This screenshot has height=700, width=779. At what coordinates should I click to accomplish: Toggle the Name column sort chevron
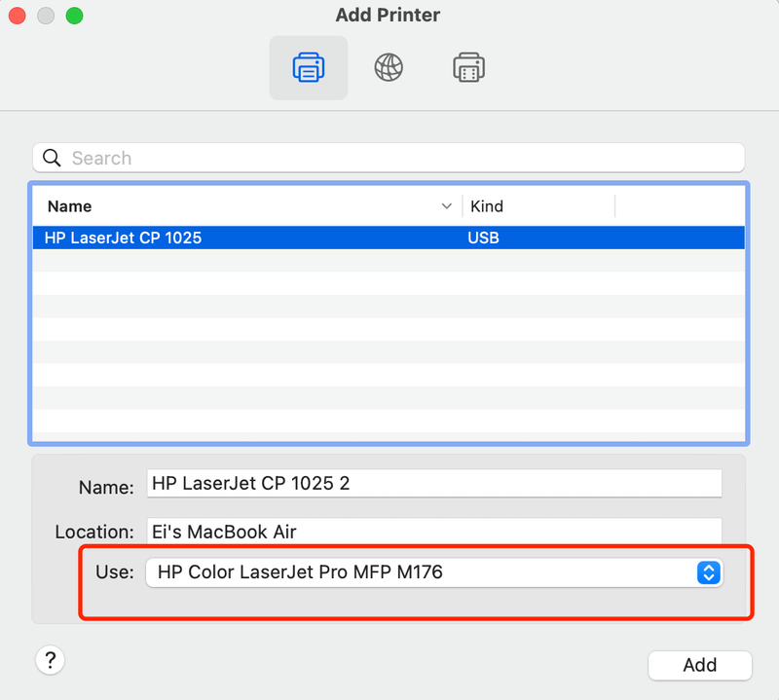(x=447, y=206)
